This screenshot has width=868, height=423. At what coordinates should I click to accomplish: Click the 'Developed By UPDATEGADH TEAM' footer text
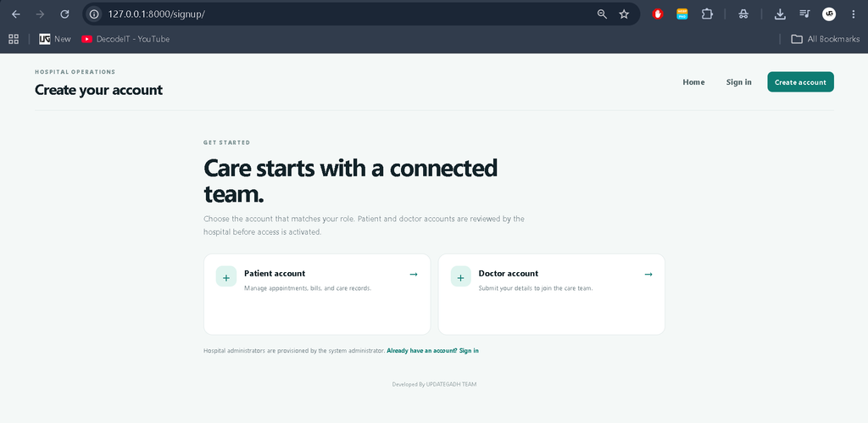coord(434,384)
